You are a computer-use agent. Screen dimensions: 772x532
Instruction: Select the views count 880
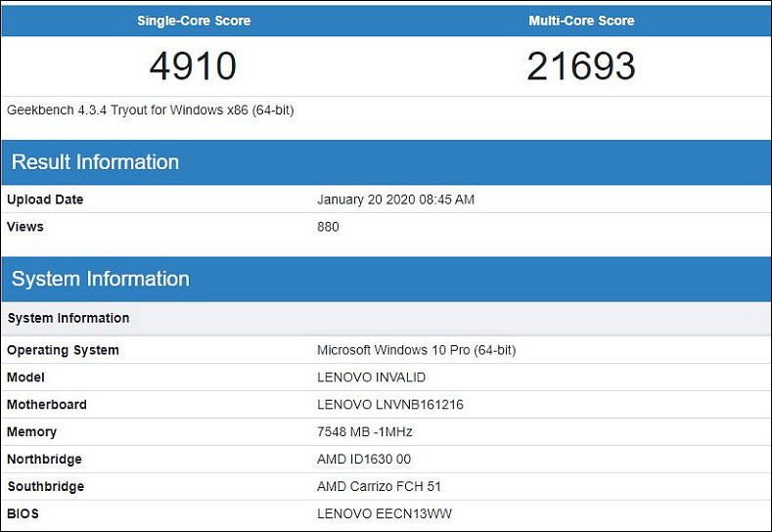(x=328, y=226)
